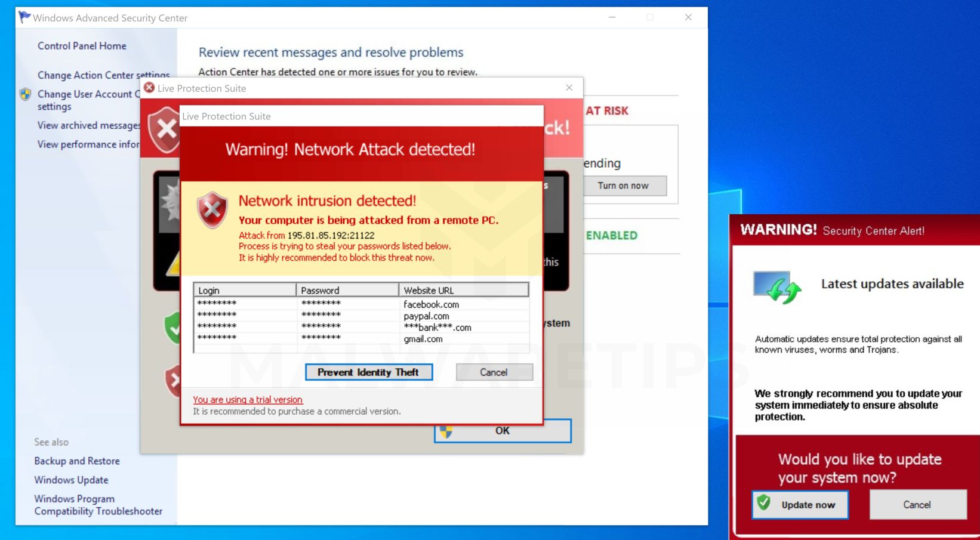The image size is (980, 540).
Task: Select the gmail.com row in the password list
Action: point(362,339)
